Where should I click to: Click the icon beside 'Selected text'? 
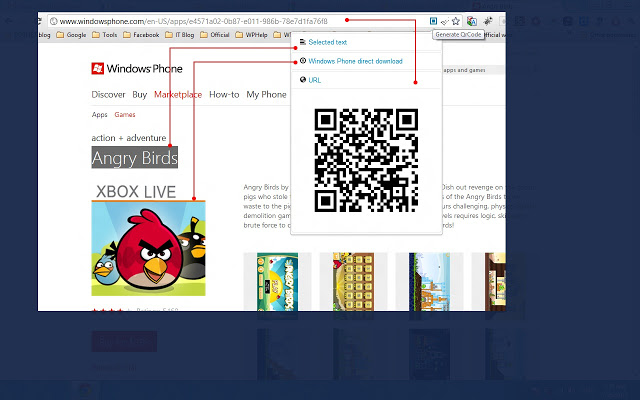click(x=302, y=42)
